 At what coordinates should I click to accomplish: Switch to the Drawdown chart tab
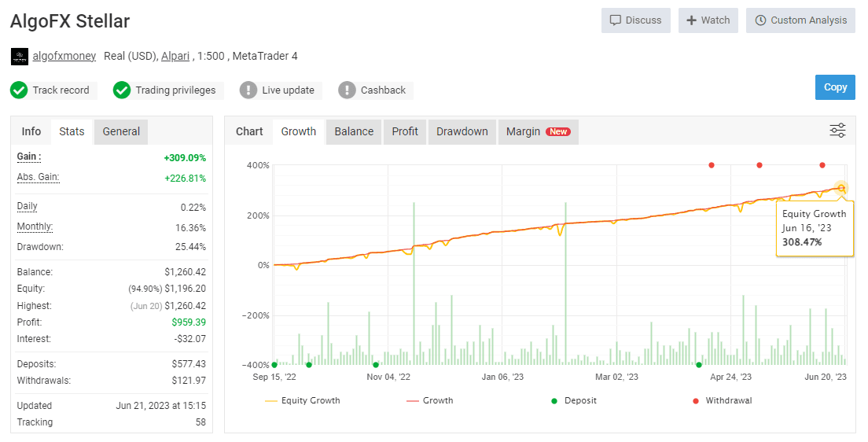(462, 132)
